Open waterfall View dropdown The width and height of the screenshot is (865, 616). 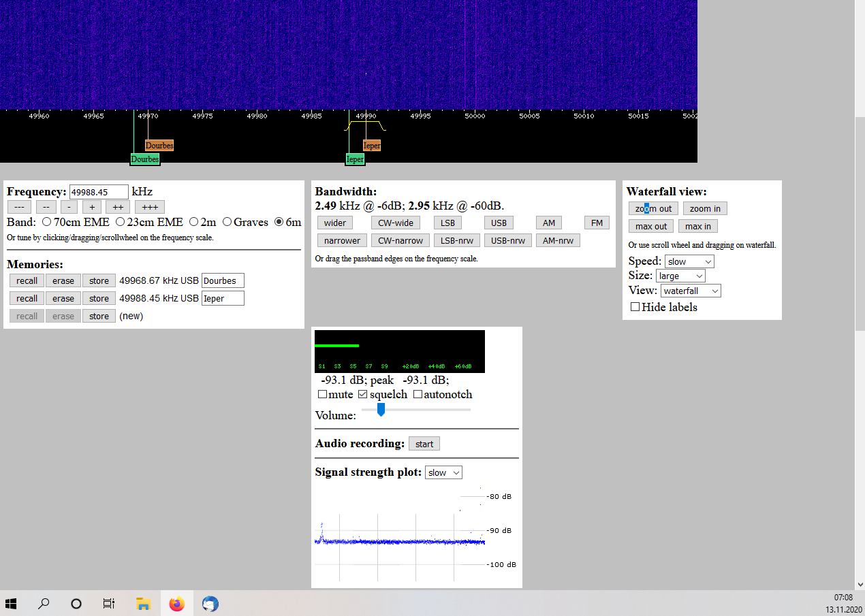click(691, 291)
